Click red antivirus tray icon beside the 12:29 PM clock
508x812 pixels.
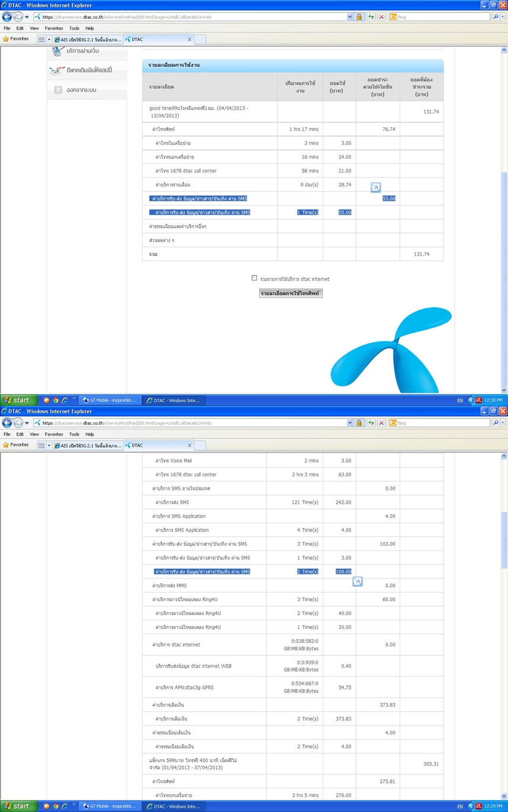click(x=478, y=806)
